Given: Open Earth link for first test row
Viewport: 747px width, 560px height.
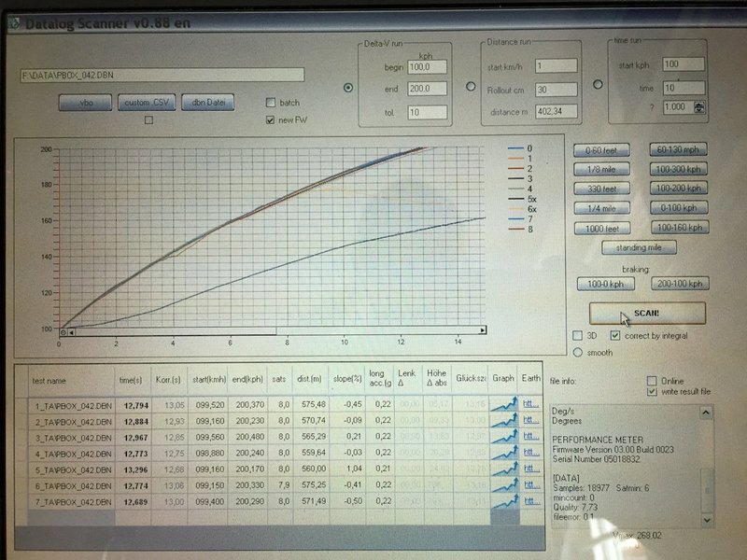Looking at the screenshot, I should click(531, 405).
